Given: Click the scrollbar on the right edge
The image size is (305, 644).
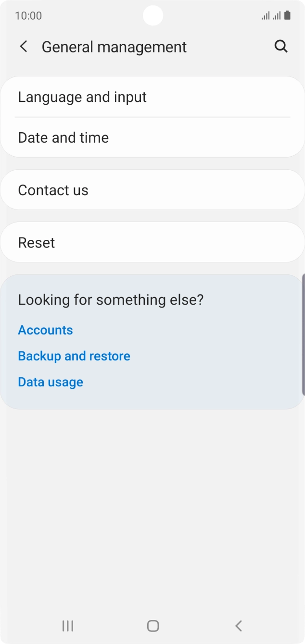Looking at the screenshot, I should click(x=303, y=334).
